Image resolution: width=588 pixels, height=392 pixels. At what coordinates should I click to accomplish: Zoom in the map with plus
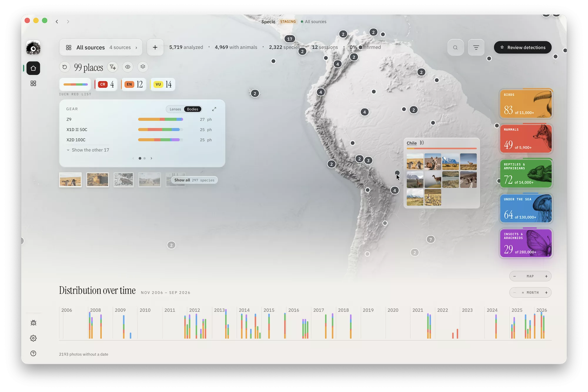click(546, 276)
